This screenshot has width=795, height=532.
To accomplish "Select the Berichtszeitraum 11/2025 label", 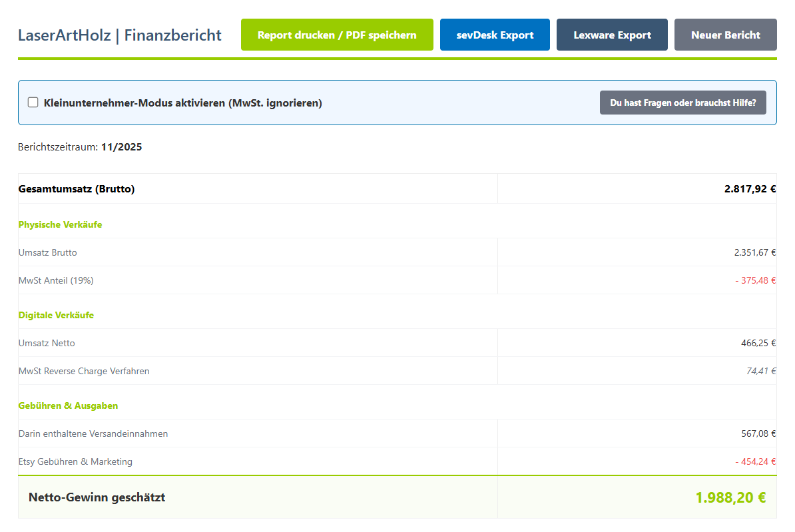I will click(x=80, y=146).
